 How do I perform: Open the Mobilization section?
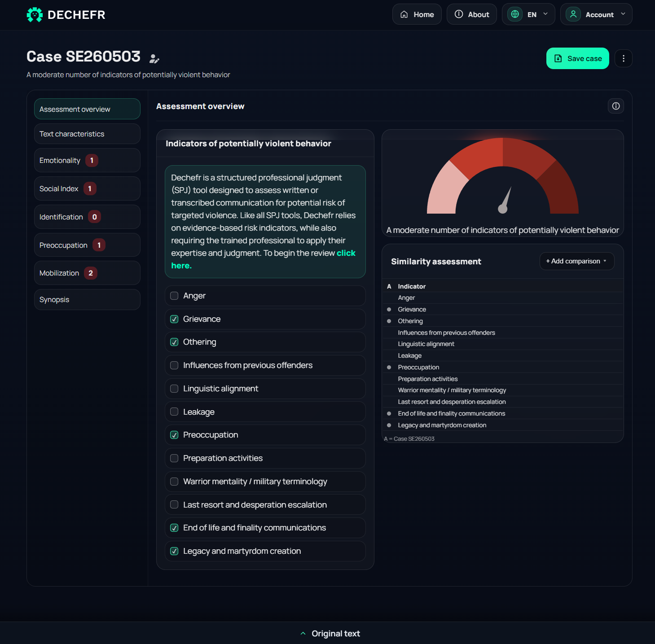[87, 273]
